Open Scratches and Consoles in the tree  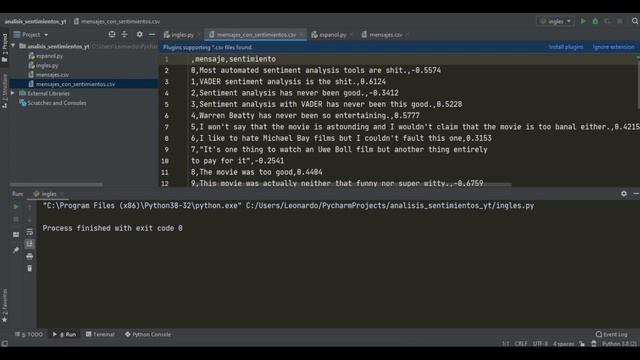(x=57, y=103)
